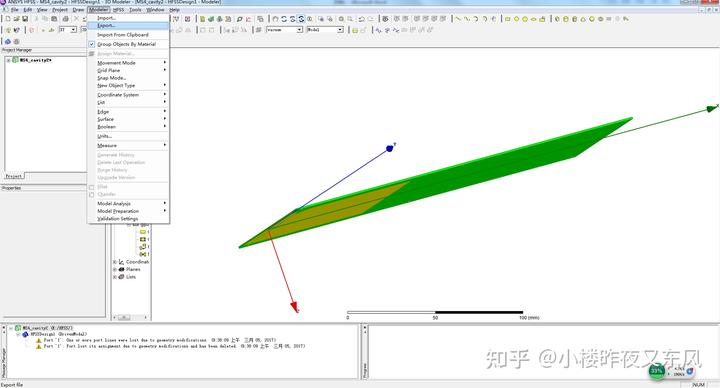720x388 pixels.
Task: Toggle the disabled Fillet checkbox item
Action: coord(91,187)
